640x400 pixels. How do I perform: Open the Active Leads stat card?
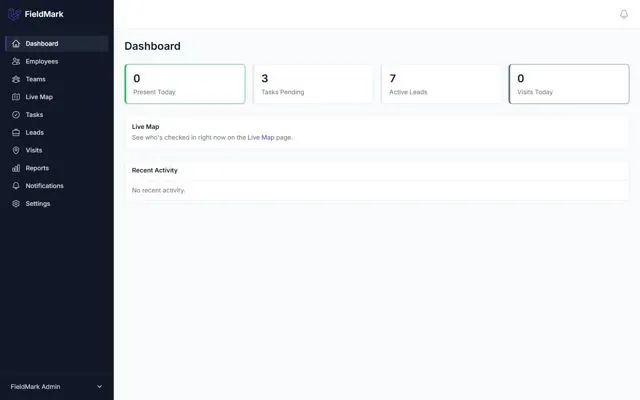click(x=441, y=84)
